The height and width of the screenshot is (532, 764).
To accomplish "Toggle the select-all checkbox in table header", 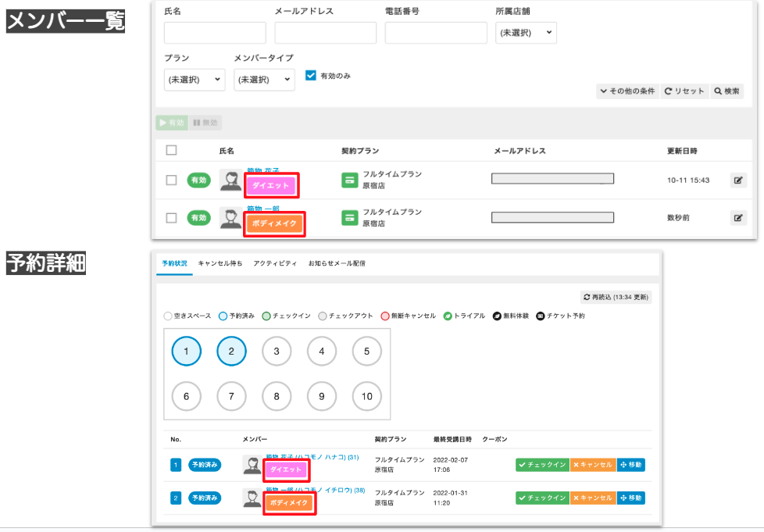I will pyautogui.click(x=172, y=150).
